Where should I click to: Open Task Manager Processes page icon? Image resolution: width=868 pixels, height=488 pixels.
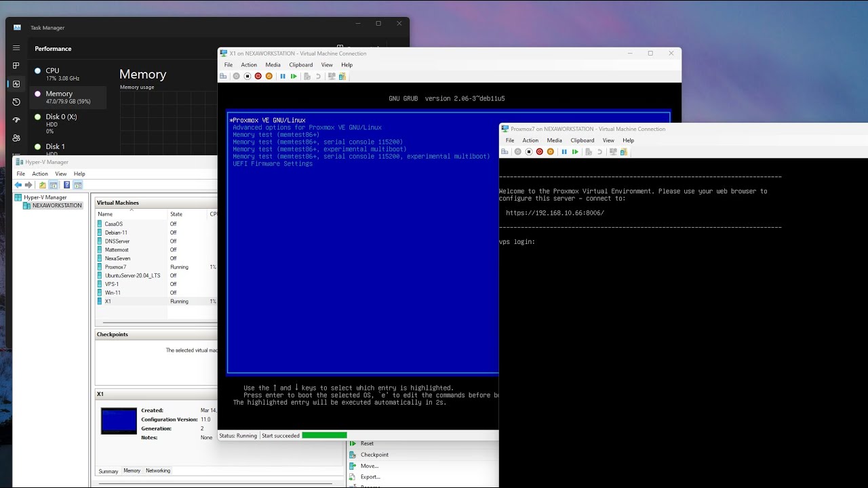click(16, 66)
